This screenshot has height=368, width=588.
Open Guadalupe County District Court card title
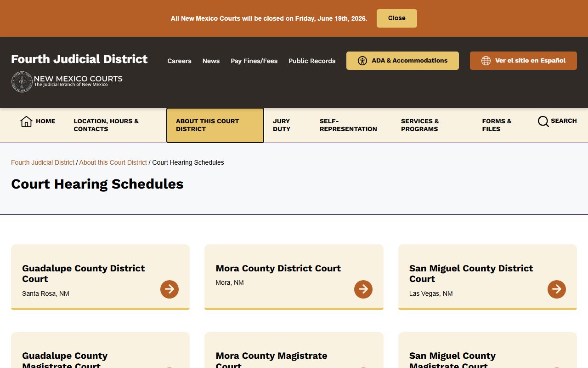point(84,273)
